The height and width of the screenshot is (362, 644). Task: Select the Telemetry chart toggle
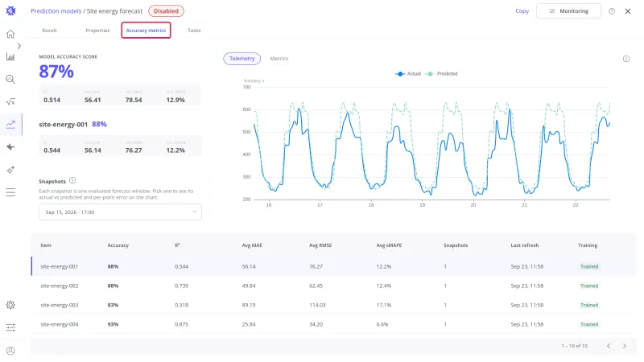coord(242,59)
